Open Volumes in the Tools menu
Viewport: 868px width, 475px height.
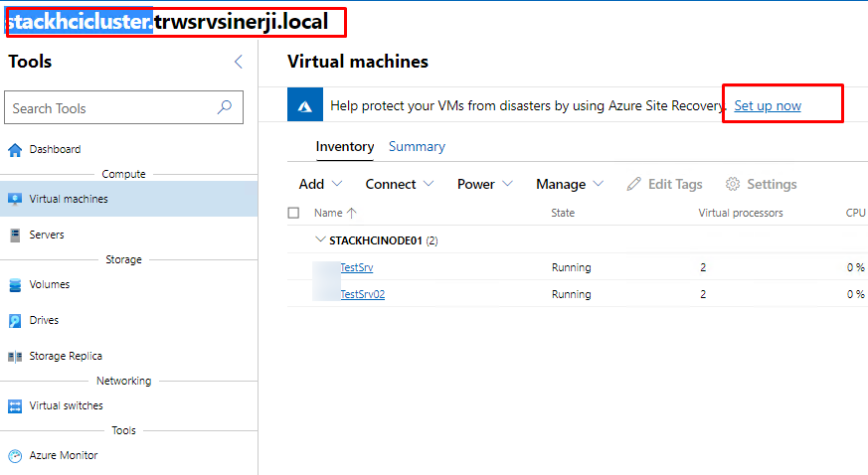click(50, 284)
